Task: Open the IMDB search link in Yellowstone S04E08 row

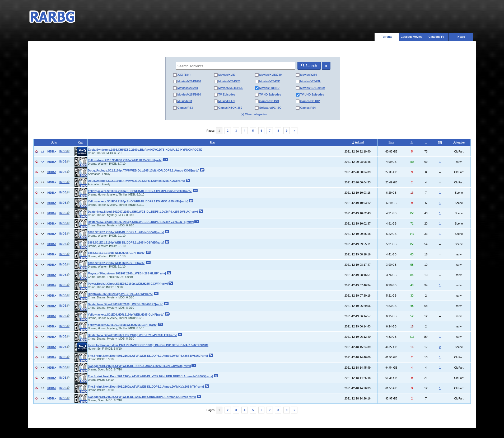Action: click(x=64, y=162)
